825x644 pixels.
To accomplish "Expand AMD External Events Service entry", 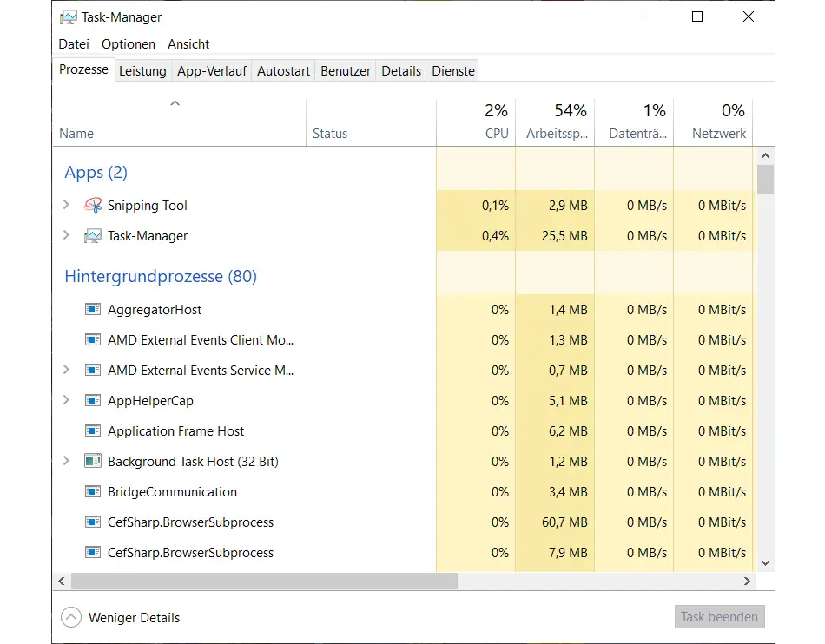I will click(66, 370).
